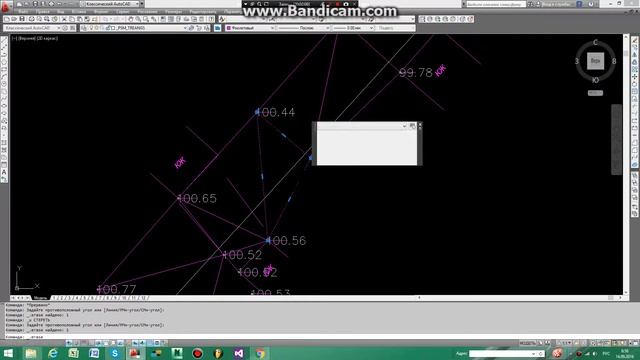Open the linetype control dropdown
The width and height of the screenshot is (640, 360).
[303, 28]
